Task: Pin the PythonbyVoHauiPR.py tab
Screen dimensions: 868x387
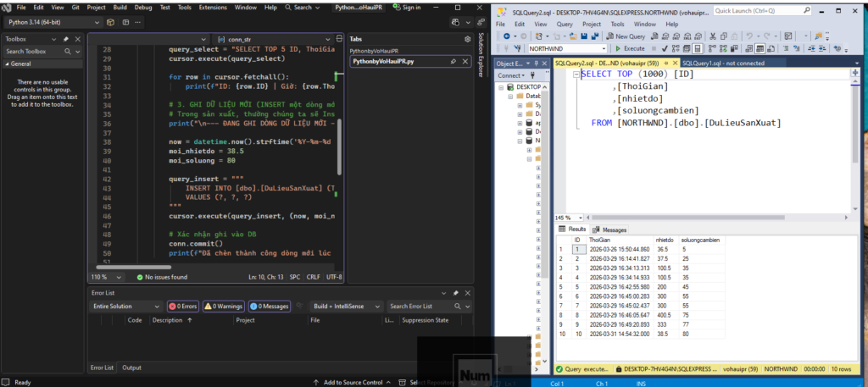Action: (453, 62)
